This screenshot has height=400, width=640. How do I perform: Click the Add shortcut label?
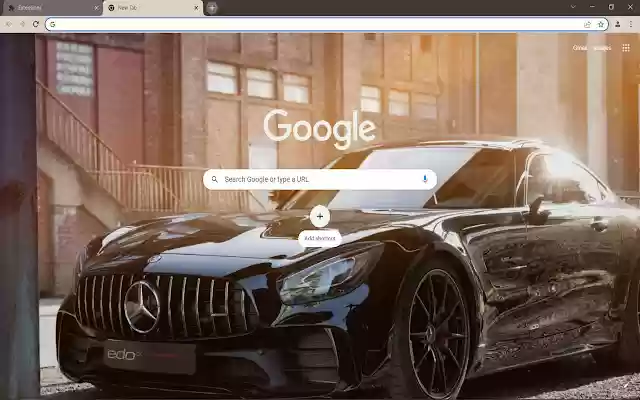click(320, 238)
